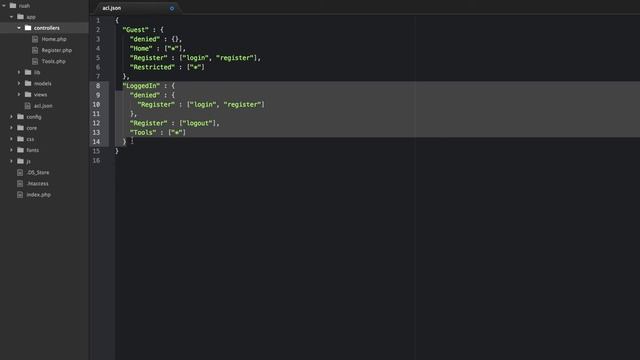Expand the models folder arrow
The width and height of the screenshot is (640, 360).
(x=19, y=83)
